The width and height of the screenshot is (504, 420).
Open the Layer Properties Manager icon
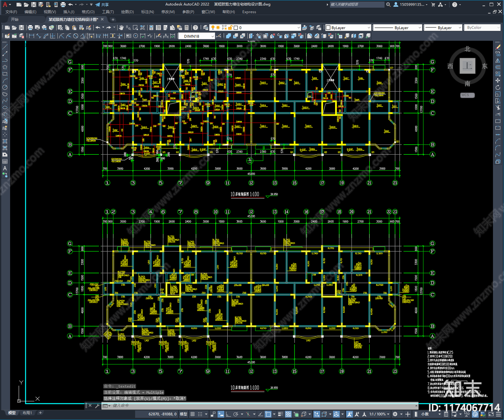[206, 28]
